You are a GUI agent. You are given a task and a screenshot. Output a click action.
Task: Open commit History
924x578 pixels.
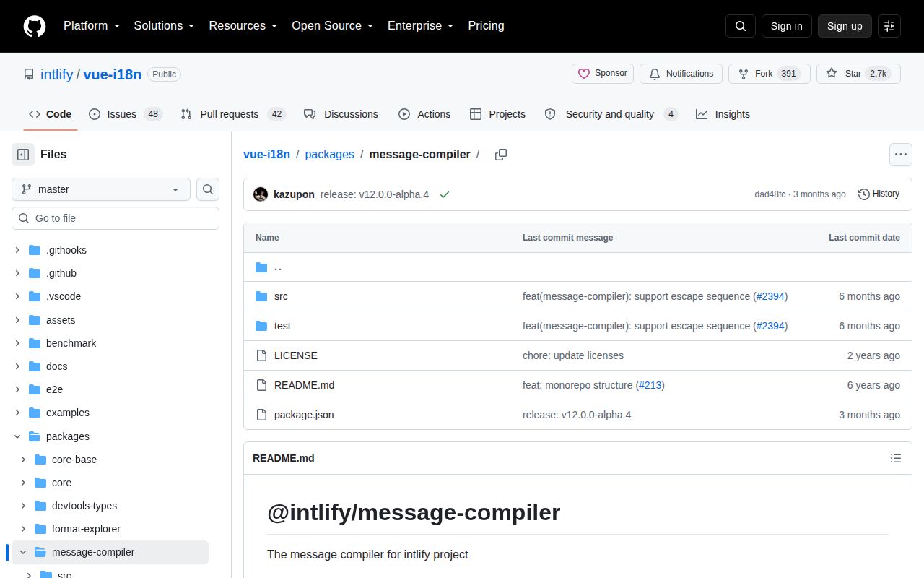879,194
